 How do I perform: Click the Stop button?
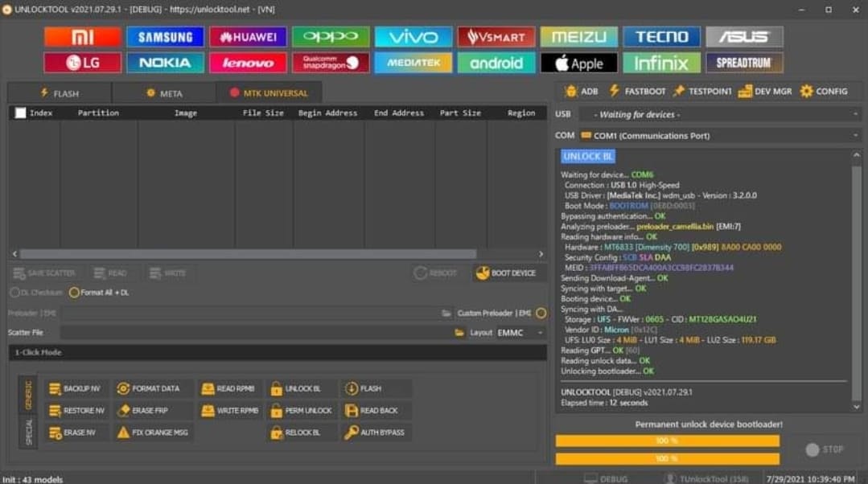pyautogui.click(x=825, y=449)
